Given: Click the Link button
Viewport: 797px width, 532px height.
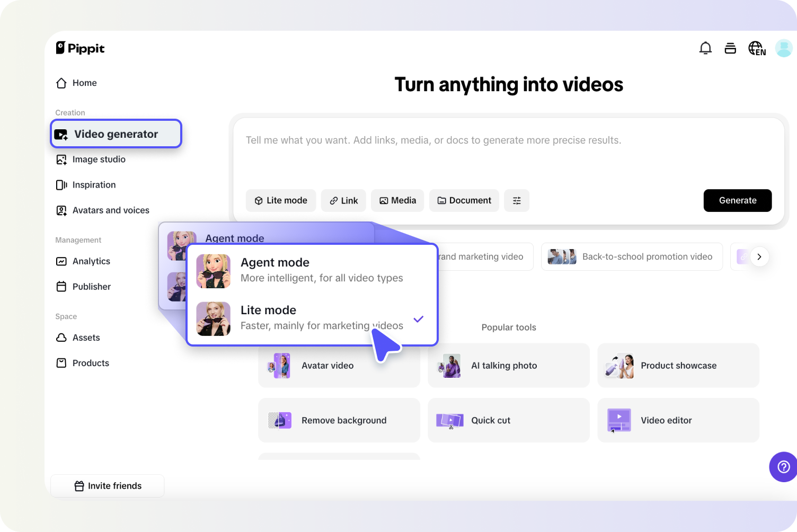Looking at the screenshot, I should coord(343,200).
